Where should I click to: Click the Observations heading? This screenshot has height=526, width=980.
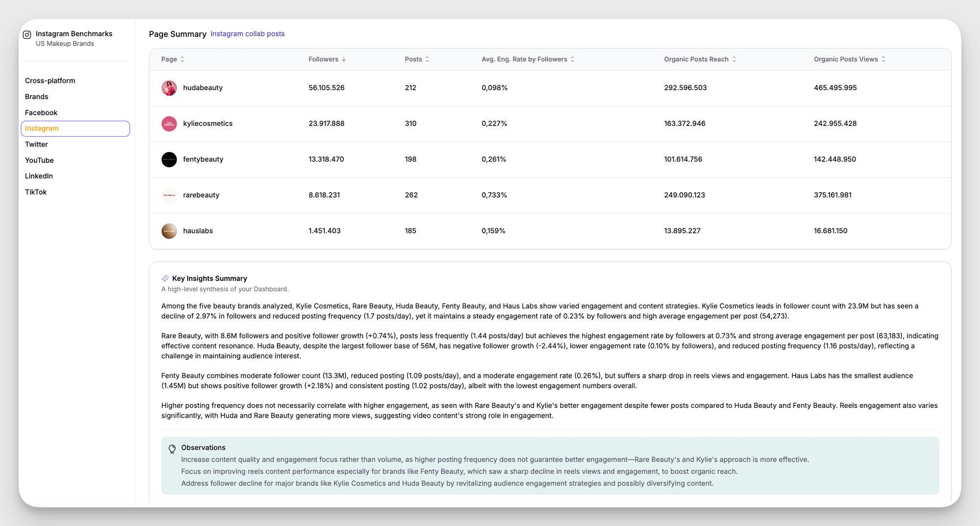coord(203,448)
